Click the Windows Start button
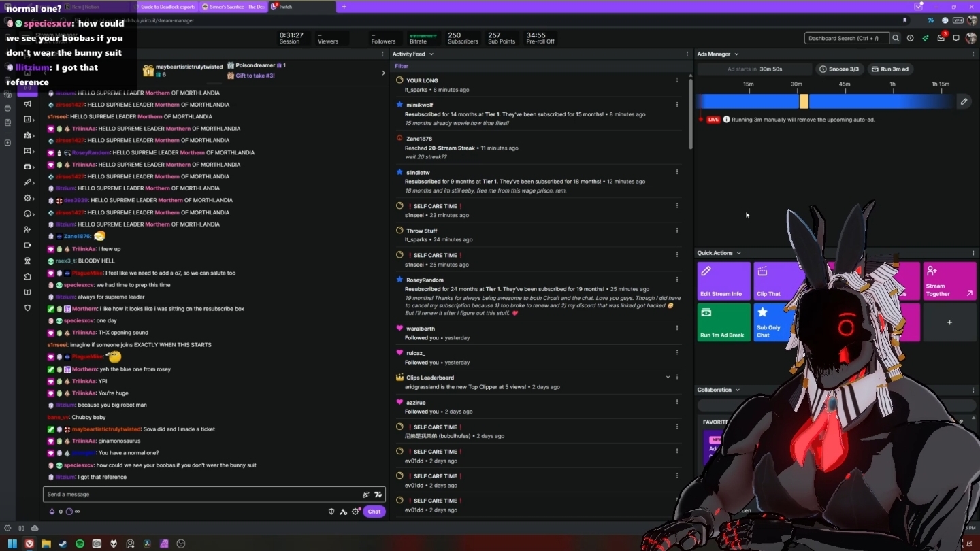This screenshot has width=980, height=551. point(12,544)
